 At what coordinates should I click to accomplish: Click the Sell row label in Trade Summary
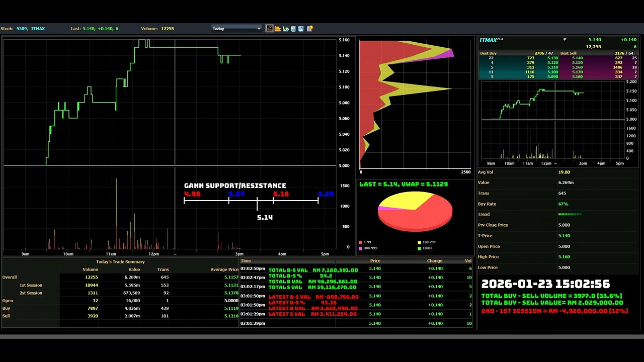click(6, 316)
